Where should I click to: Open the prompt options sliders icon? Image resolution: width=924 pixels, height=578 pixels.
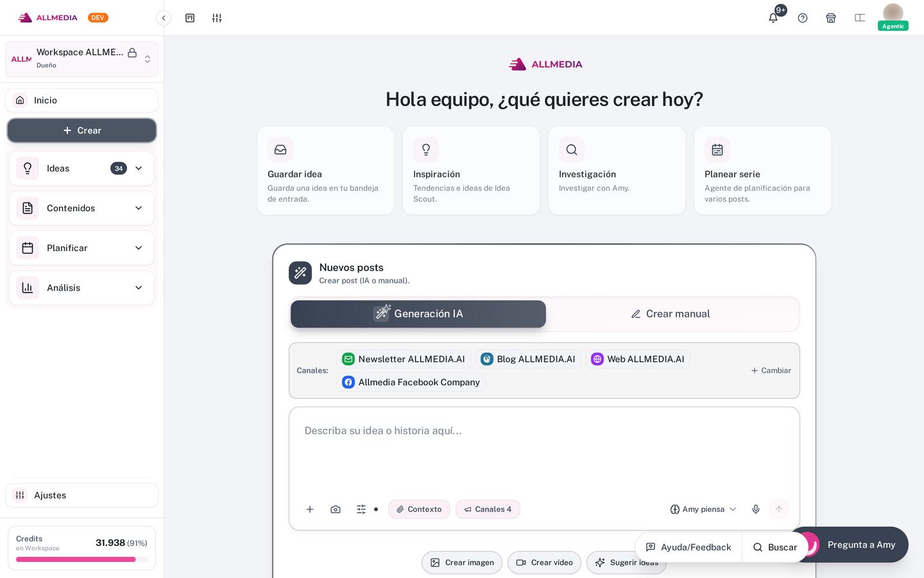click(361, 509)
